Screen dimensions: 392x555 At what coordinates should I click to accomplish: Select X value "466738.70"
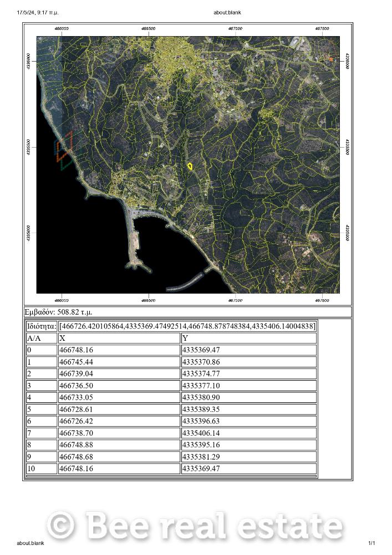point(77,433)
